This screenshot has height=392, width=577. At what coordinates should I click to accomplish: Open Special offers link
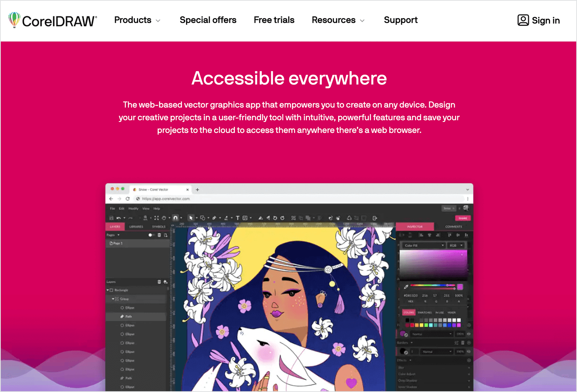208,20
